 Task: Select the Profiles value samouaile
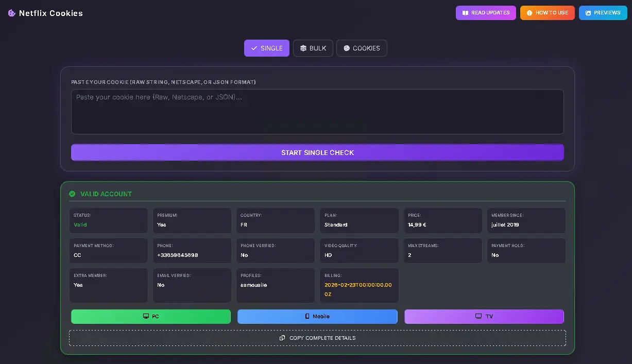tap(254, 285)
